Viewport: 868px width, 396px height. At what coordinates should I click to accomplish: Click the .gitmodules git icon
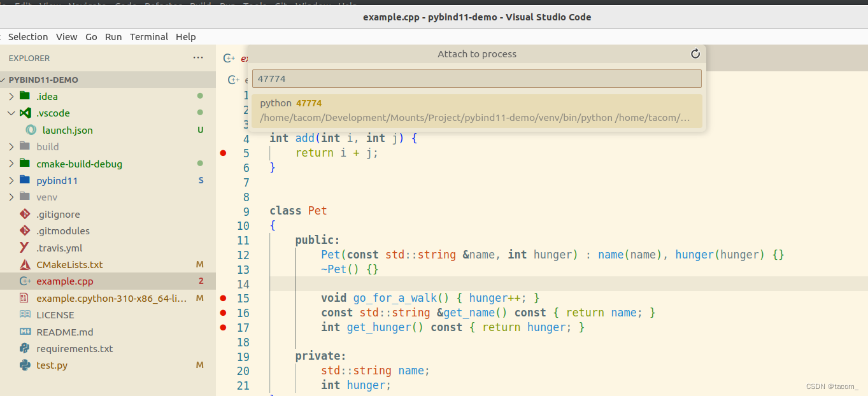coord(25,230)
